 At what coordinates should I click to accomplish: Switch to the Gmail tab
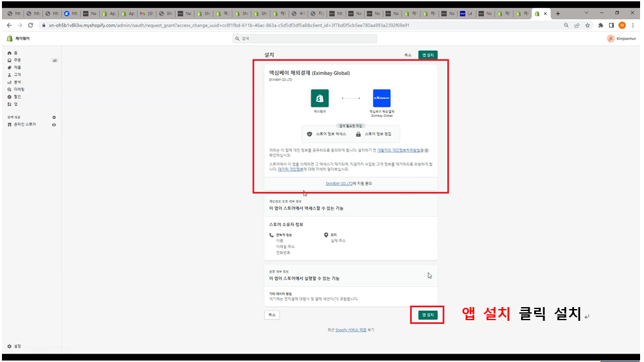tap(146, 14)
